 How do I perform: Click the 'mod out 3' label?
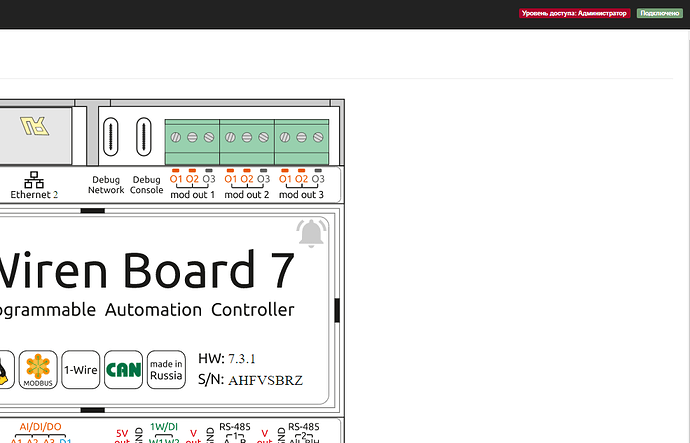pyautogui.click(x=301, y=194)
